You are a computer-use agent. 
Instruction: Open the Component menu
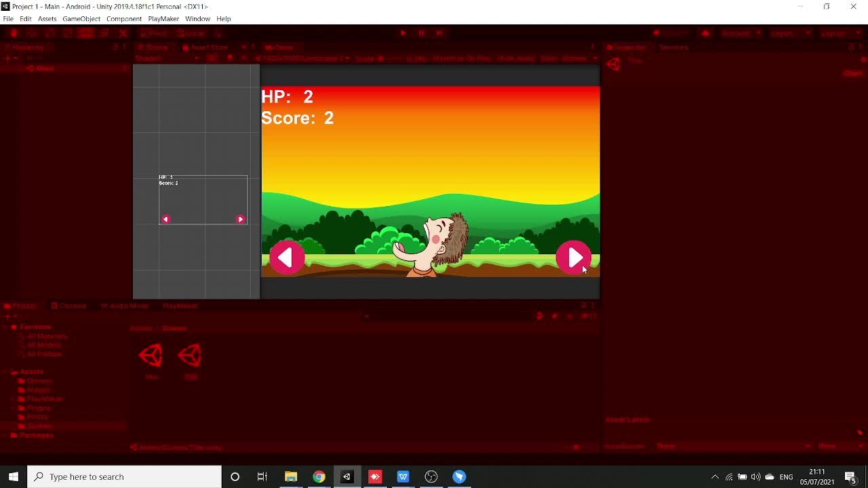pyautogui.click(x=124, y=19)
